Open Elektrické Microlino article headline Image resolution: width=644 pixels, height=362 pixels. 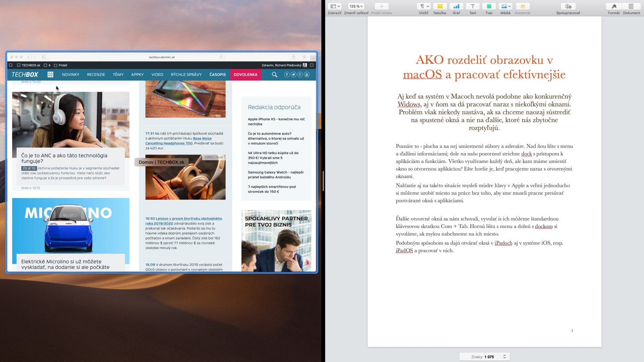65,264
